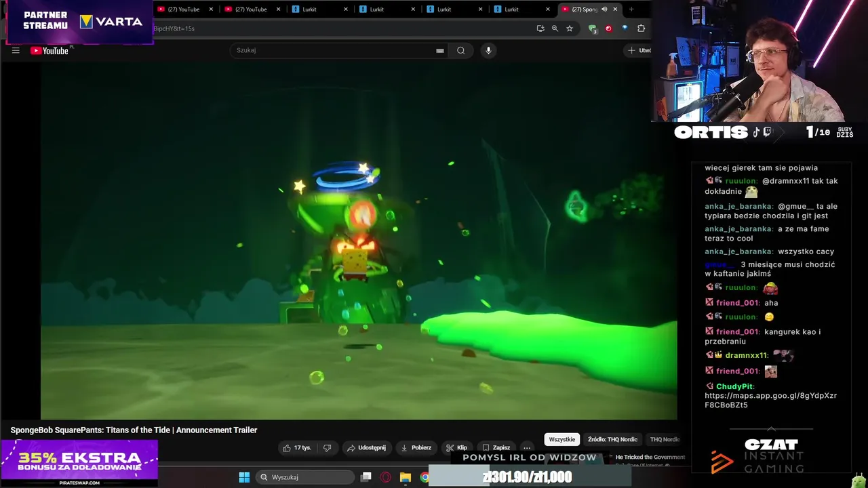Open the green shield extension
The height and width of the screenshot is (488, 868).
click(593, 28)
